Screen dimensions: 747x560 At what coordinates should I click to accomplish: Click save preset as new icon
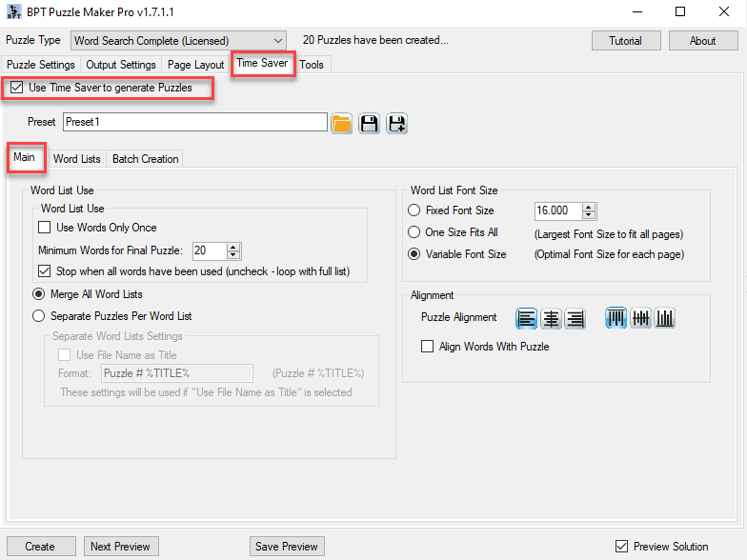(x=396, y=123)
